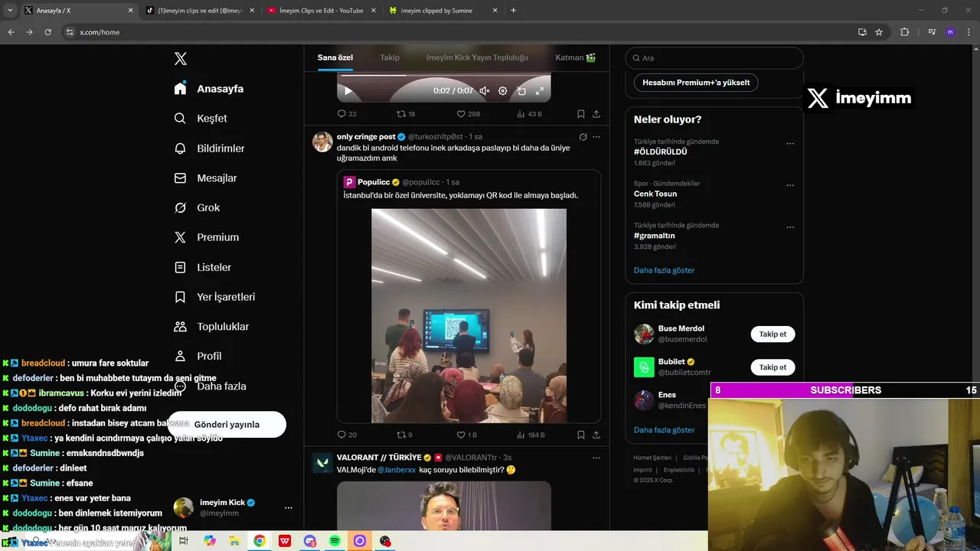The height and width of the screenshot is (551, 980).
Task: Enable picture-in-picture on the video
Action: tap(521, 91)
